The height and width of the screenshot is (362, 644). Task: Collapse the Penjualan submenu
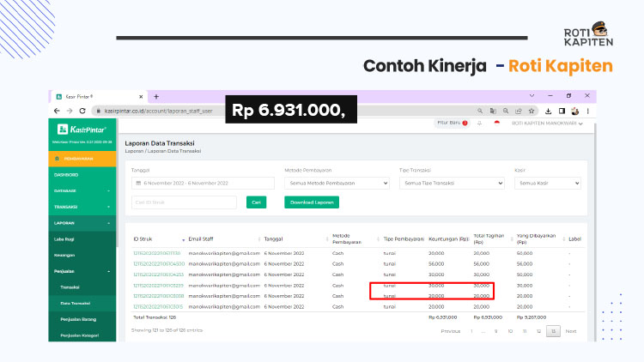pos(82,271)
